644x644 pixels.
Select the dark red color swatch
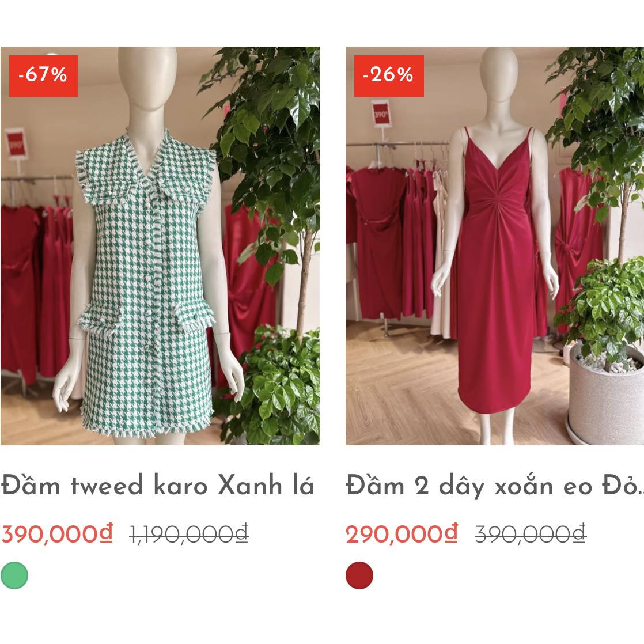coord(359,575)
